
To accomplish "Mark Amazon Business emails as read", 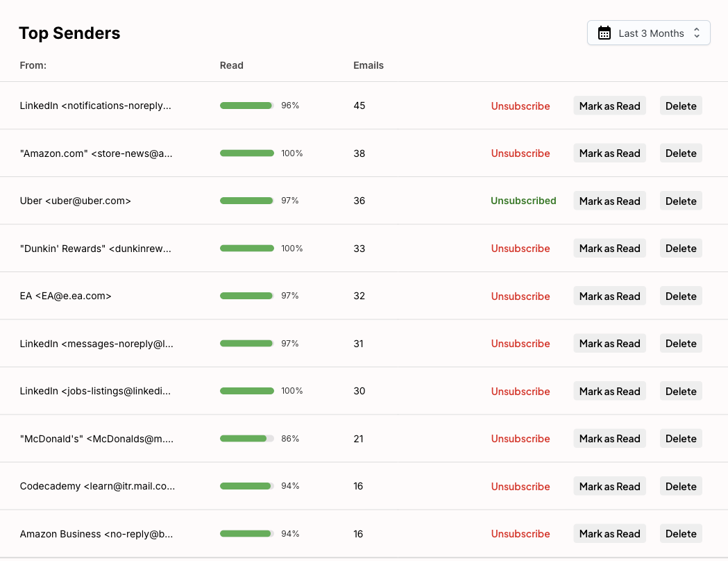I will tap(609, 534).
